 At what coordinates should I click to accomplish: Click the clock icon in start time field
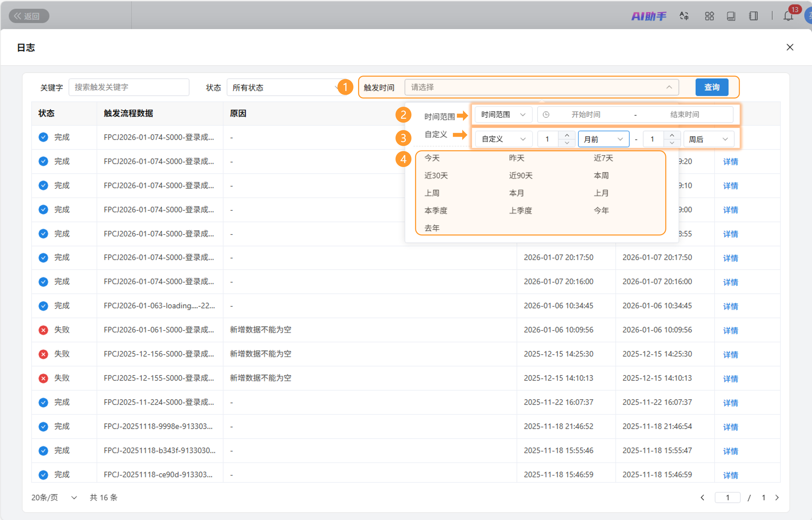tap(546, 115)
